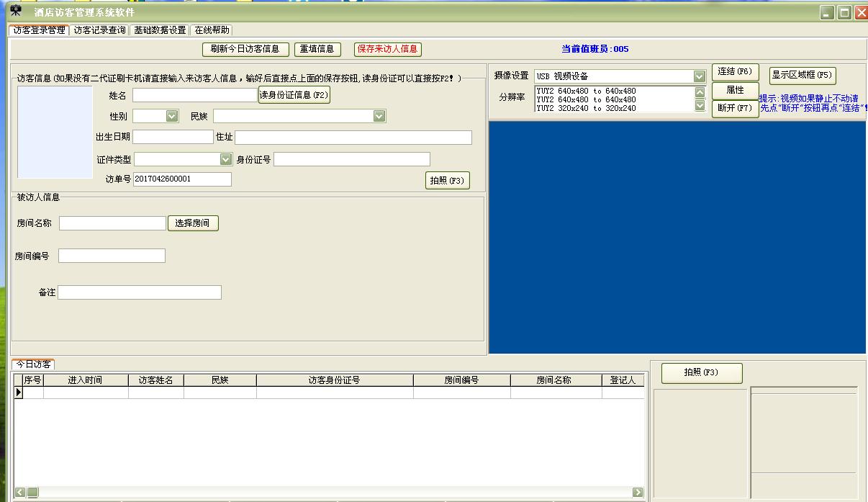868x502 pixels.
Task: Select YUY2 320x240 resolution entry
Action: click(x=586, y=108)
